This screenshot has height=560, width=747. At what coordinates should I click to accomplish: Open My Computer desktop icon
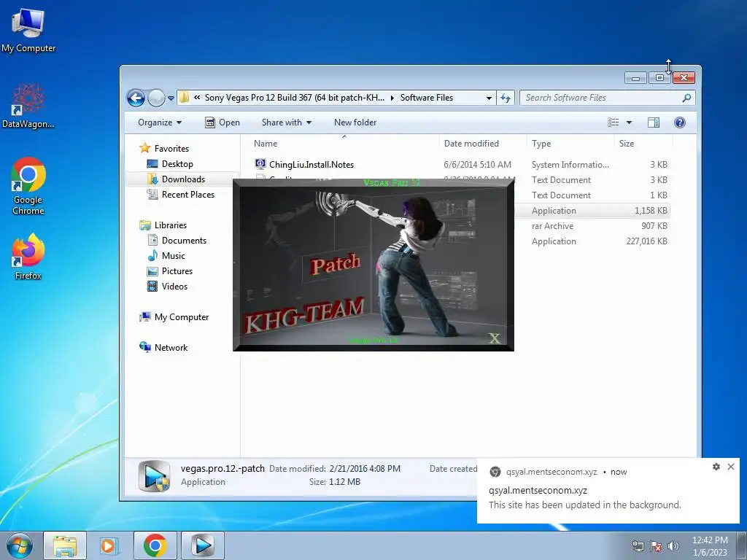[x=28, y=30]
